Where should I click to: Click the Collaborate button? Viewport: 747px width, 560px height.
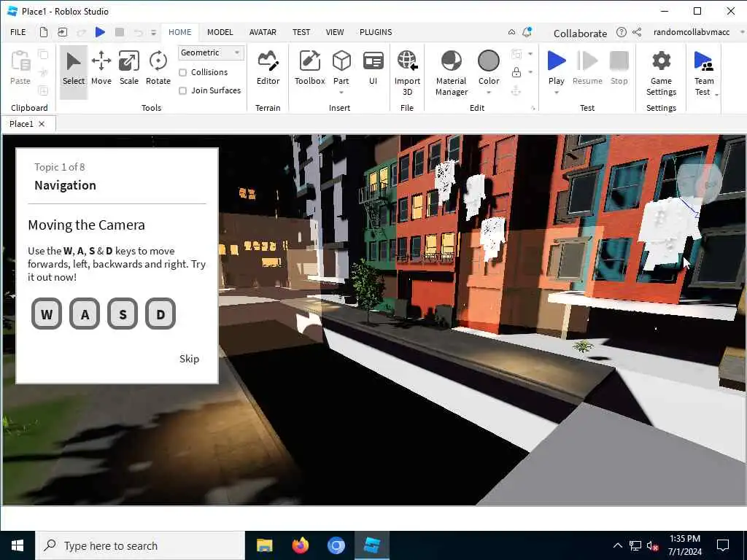[x=580, y=34]
